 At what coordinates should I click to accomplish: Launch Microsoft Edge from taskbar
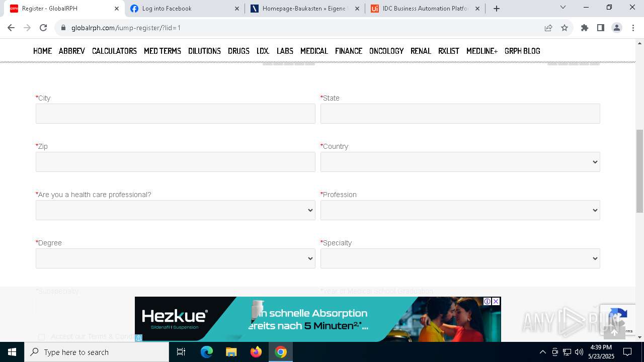[207, 352]
